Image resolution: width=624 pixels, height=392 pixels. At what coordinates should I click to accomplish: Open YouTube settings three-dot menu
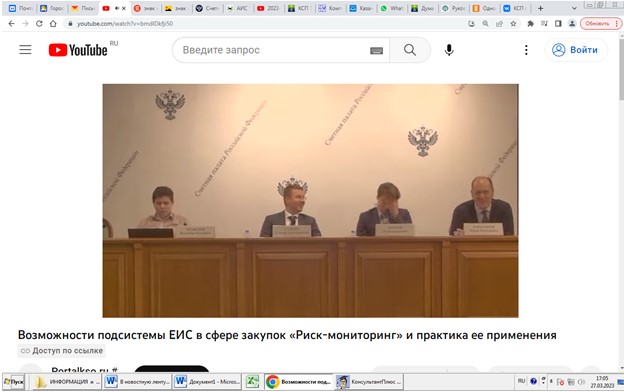[526, 50]
